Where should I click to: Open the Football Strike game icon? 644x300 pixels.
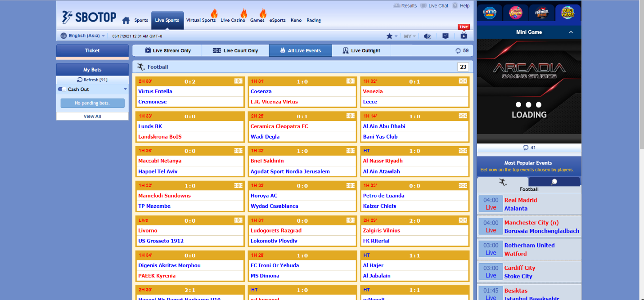click(542, 13)
